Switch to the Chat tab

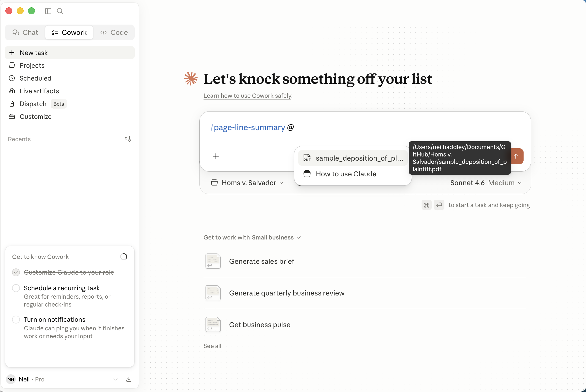25,32
